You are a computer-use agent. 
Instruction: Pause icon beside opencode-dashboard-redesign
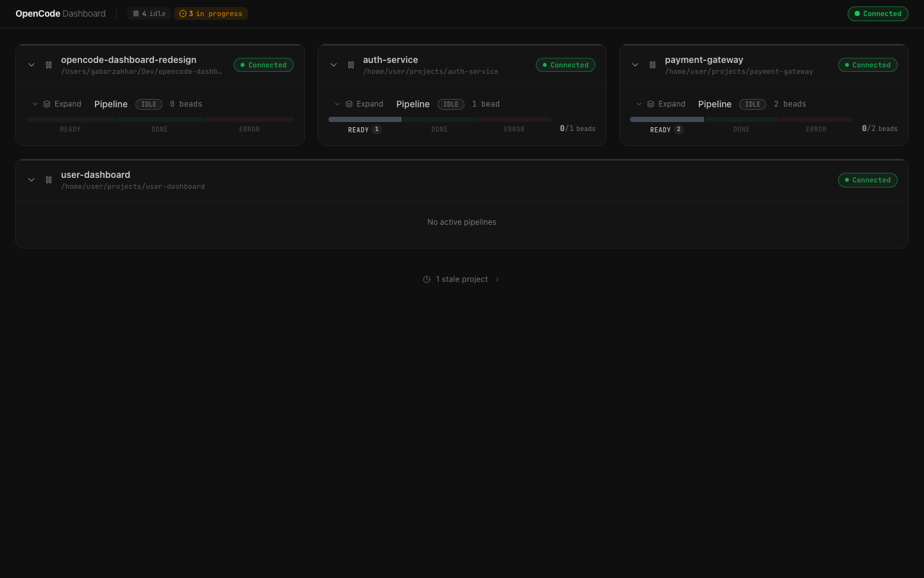[x=49, y=65]
